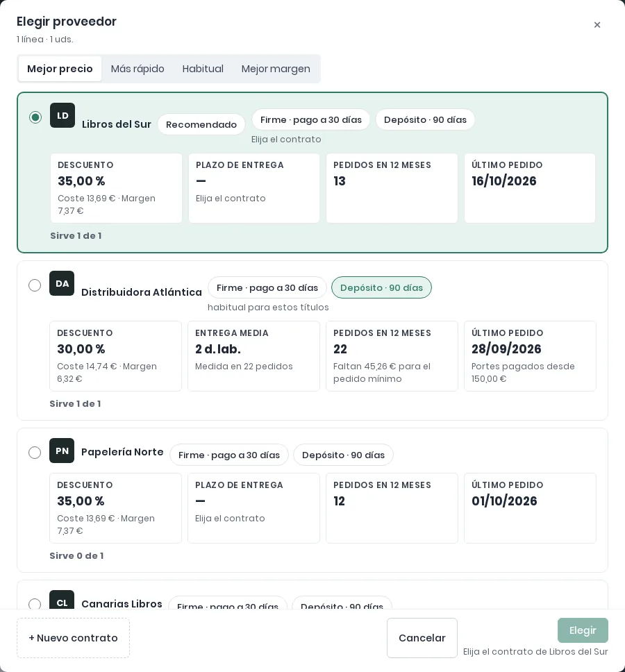The width and height of the screenshot is (625, 672).
Task: Select the Mejor precio tab
Action: pos(60,69)
